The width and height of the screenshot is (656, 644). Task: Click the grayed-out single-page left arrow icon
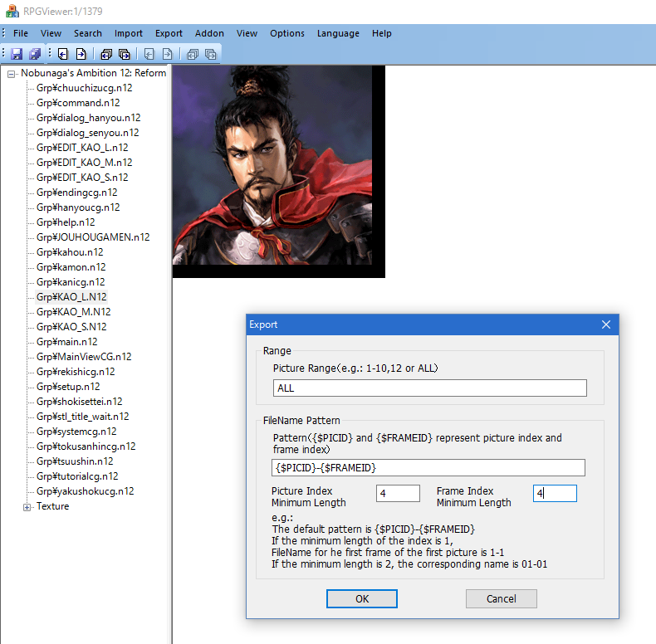pyautogui.click(x=149, y=54)
